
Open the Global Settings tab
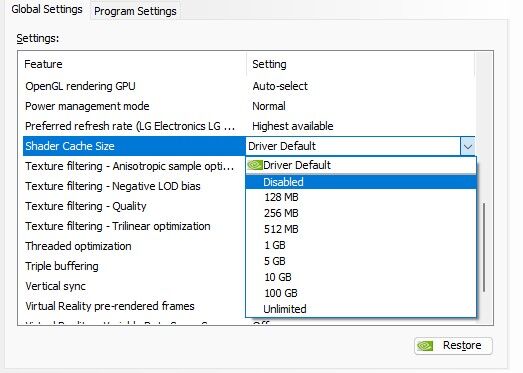point(47,9)
